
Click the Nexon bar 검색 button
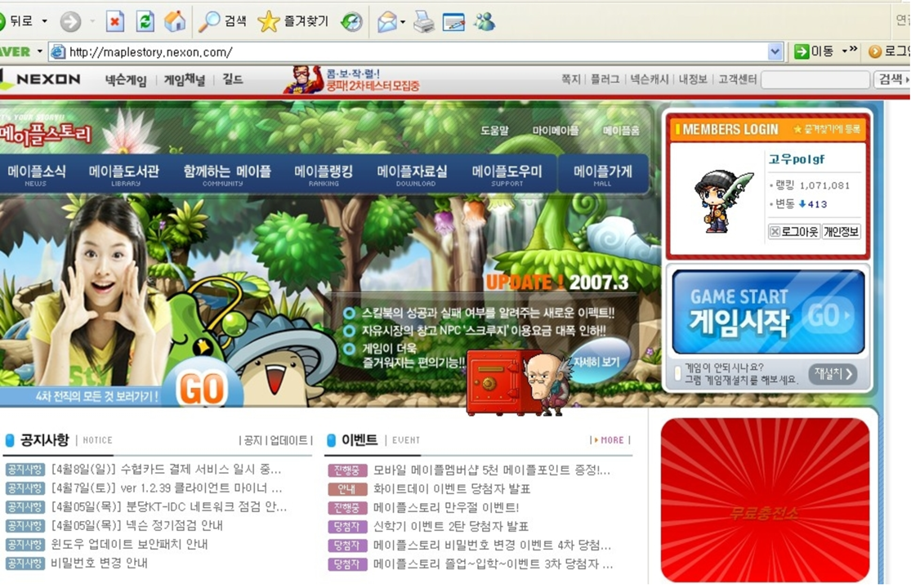891,79
